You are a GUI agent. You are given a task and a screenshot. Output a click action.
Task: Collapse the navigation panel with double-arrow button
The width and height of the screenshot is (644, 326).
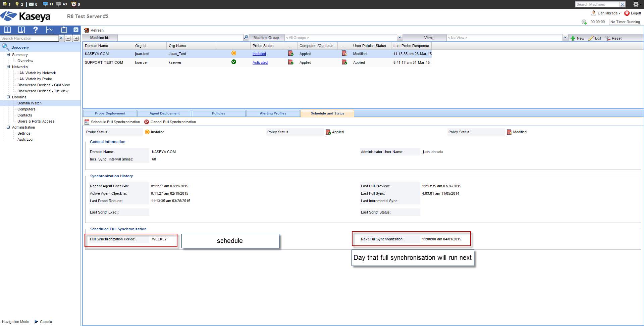(x=76, y=30)
